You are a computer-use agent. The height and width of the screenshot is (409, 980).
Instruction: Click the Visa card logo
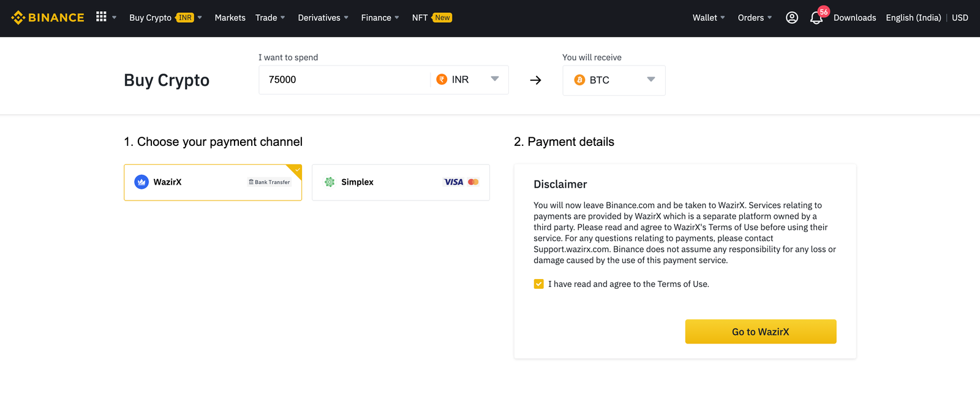(x=453, y=182)
